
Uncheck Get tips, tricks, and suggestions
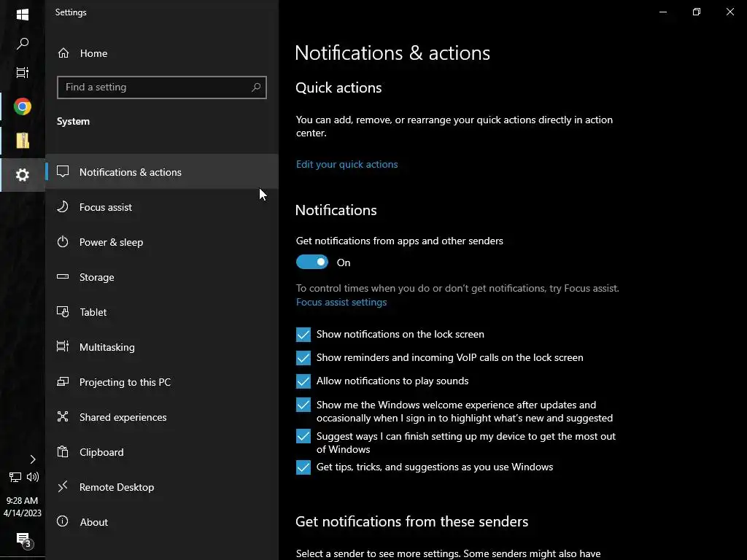[303, 467]
